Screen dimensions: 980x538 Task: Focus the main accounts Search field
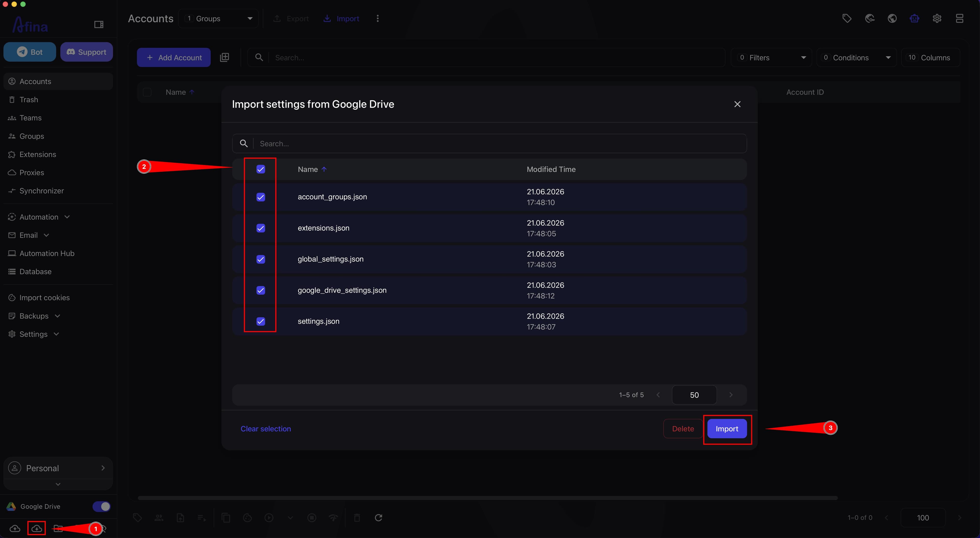(x=486, y=57)
